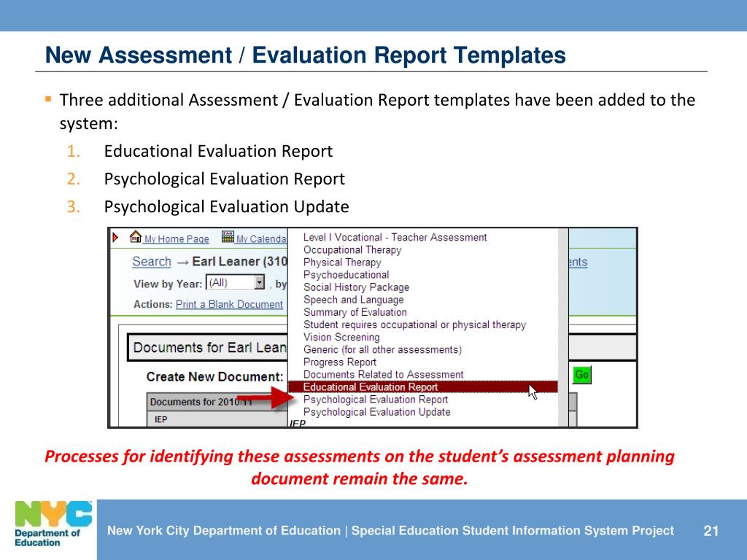Click the NYC Department of Education logo
Viewport: 747px width, 560px height.
click(x=53, y=524)
